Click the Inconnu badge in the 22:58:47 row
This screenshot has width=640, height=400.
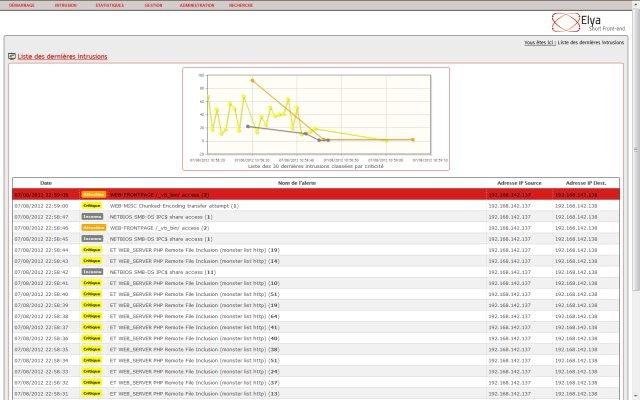(92, 217)
